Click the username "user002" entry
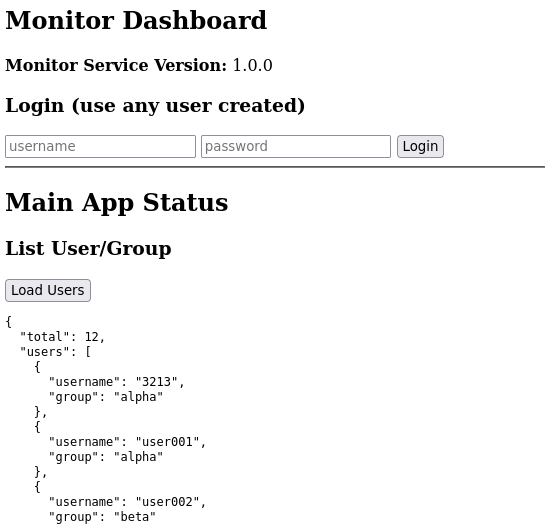 127,502
